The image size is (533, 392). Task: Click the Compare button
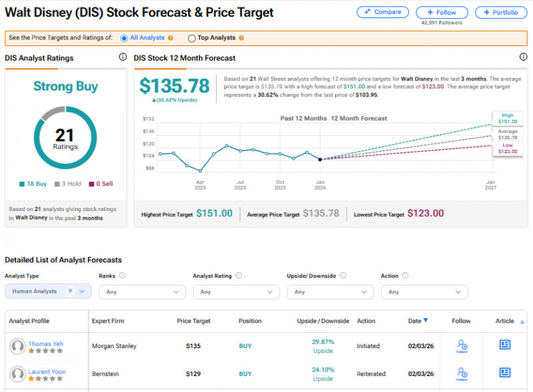pyautogui.click(x=383, y=12)
